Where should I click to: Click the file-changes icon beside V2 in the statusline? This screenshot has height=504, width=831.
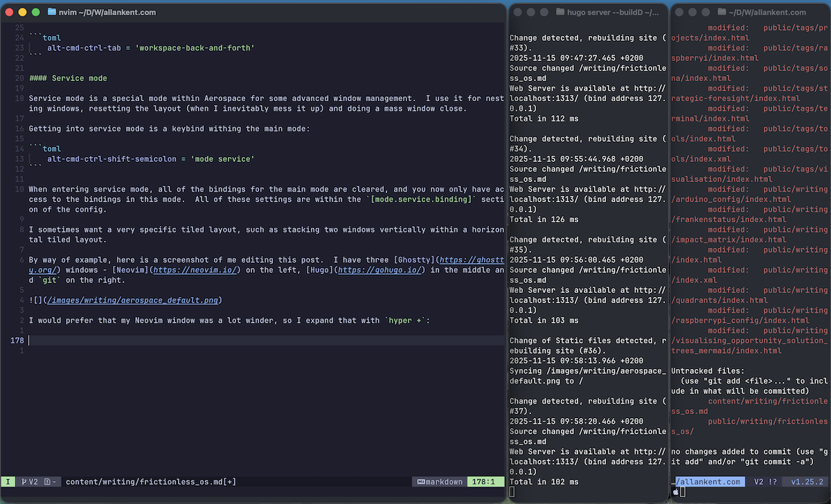point(47,482)
